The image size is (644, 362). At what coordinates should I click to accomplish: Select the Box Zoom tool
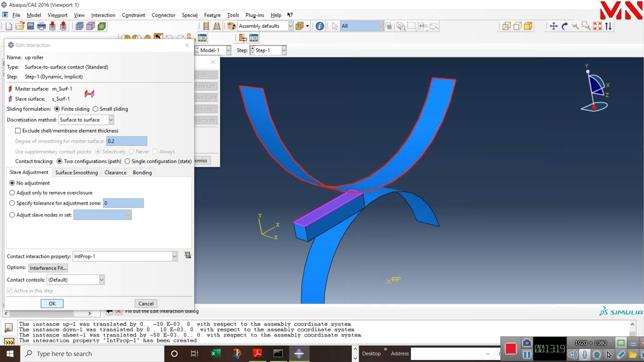pos(586,26)
